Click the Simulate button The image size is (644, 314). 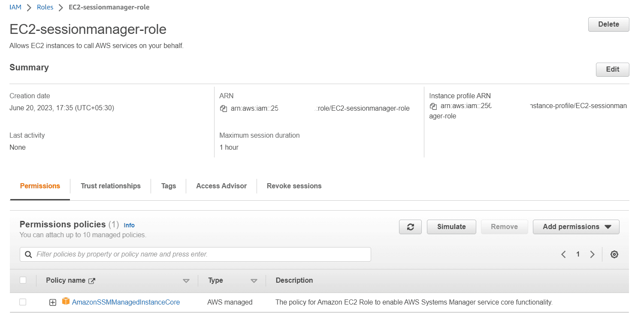(x=451, y=227)
